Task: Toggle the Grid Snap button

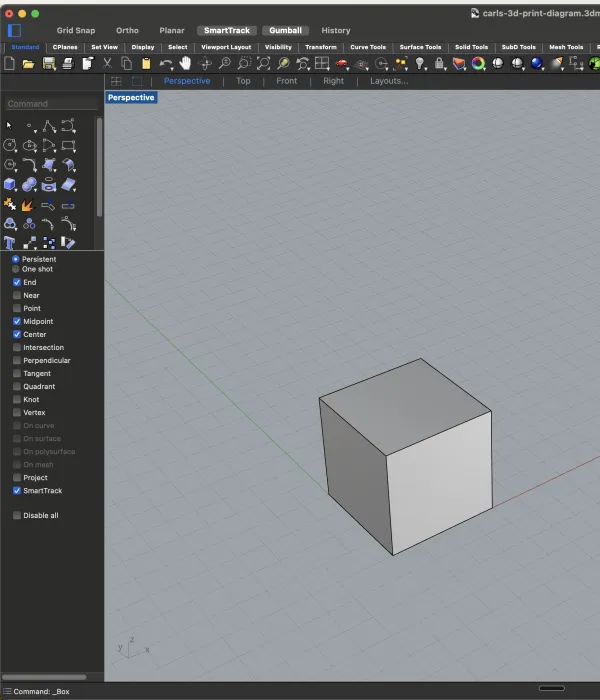Action: click(x=76, y=30)
